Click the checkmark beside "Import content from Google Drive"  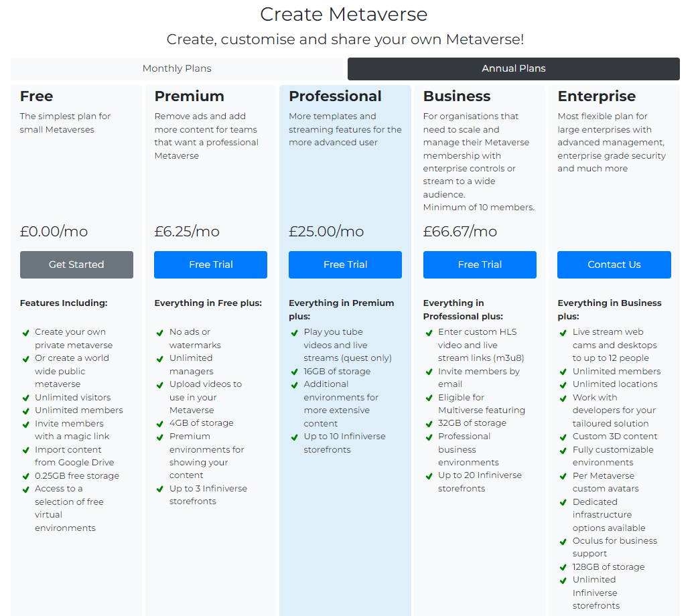coord(25,450)
